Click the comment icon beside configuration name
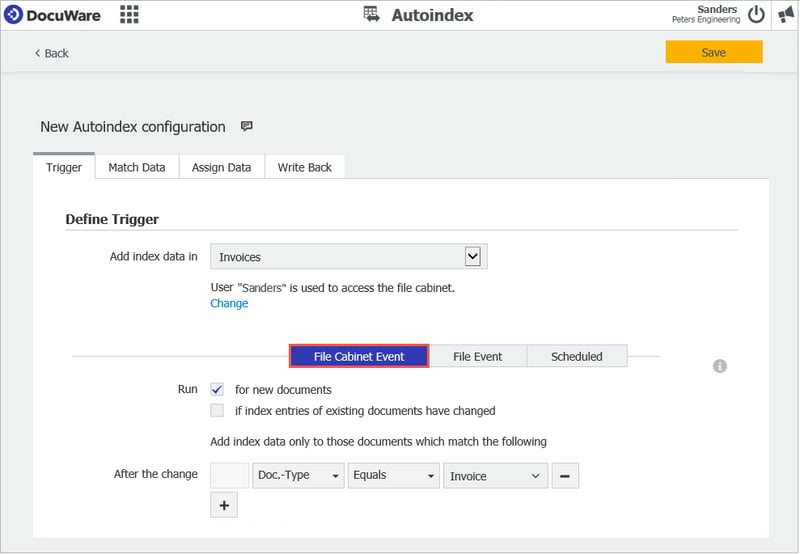 click(247, 127)
